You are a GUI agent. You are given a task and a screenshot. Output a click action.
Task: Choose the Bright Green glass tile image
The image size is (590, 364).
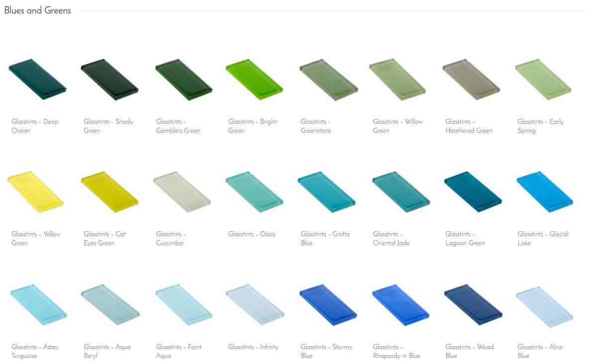(254, 79)
